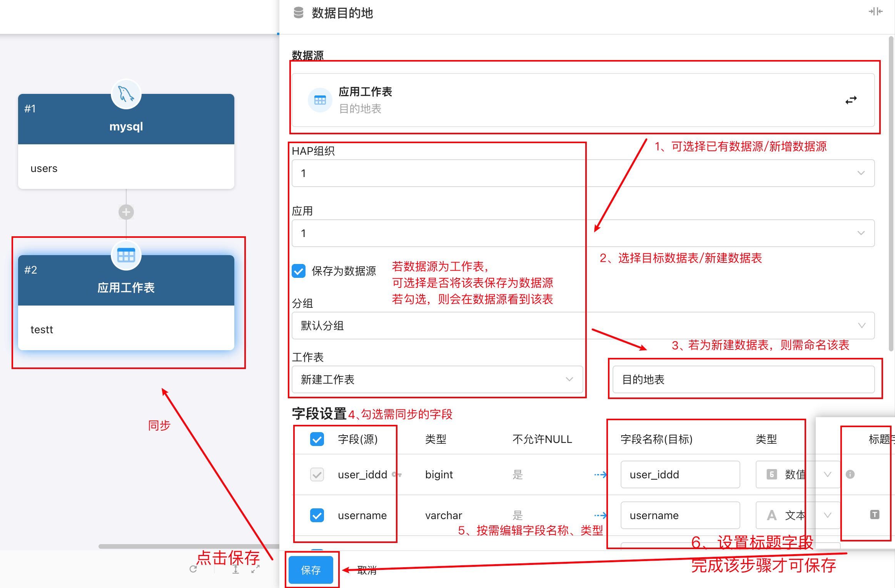Uncheck the 保存为数据源 checkbox

click(299, 271)
